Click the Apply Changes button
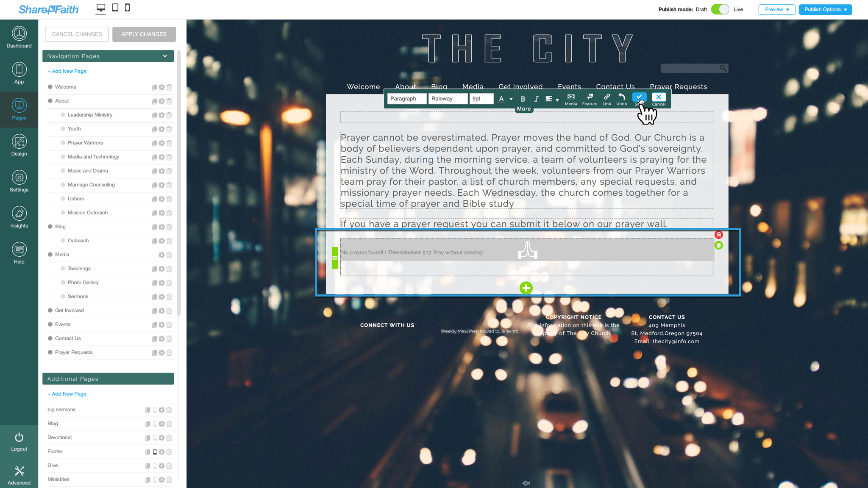 click(144, 34)
